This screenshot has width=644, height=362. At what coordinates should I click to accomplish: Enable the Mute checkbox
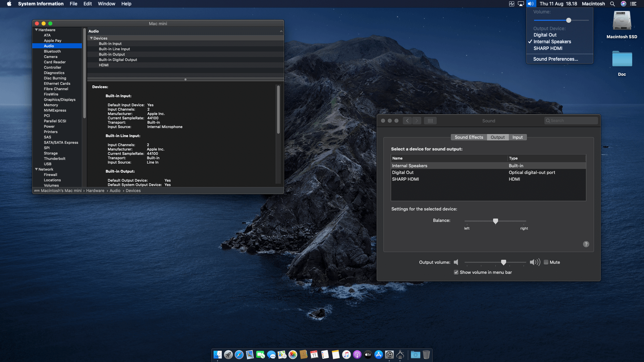546,262
